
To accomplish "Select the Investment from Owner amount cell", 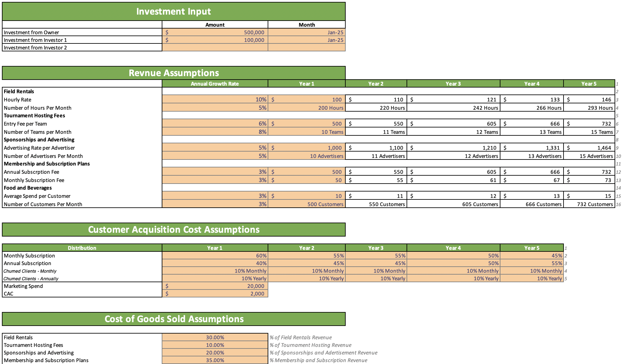I will coord(215,32).
